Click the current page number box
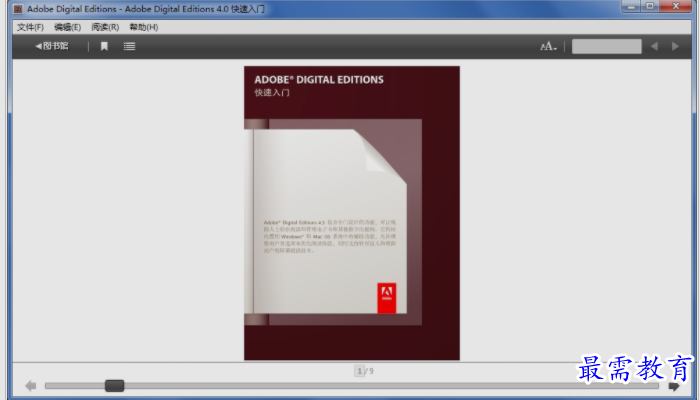This screenshot has height=400, width=700. pyautogui.click(x=359, y=371)
